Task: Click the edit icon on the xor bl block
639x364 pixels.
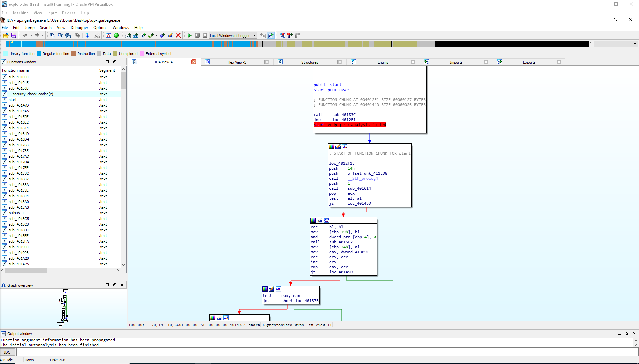Action: tap(320, 220)
